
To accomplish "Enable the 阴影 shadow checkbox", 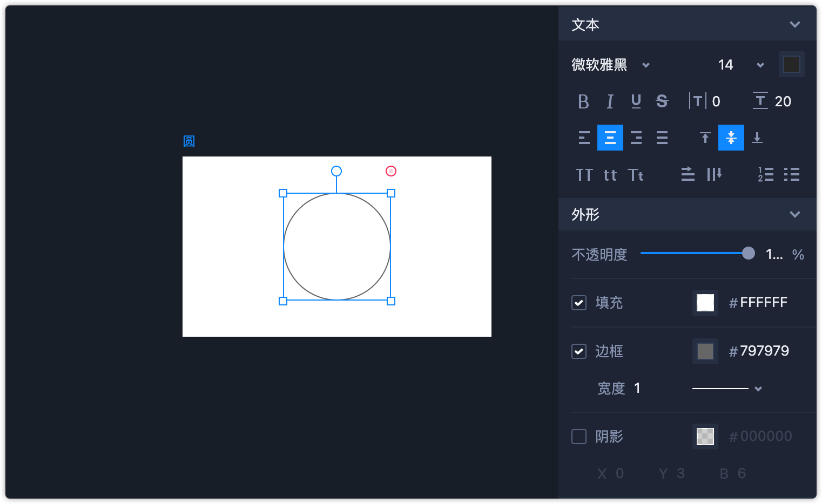I will (579, 437).
